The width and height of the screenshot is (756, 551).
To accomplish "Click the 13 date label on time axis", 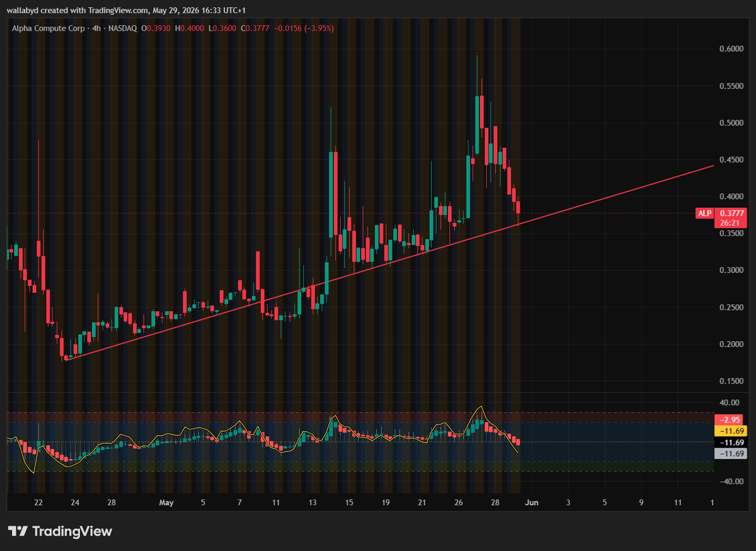I will (x=312, y=503).
